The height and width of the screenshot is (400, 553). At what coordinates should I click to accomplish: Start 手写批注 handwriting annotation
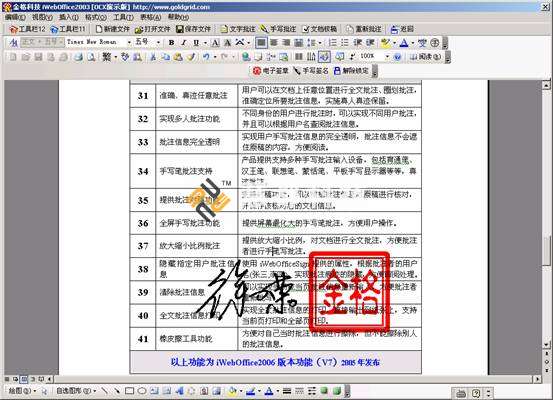click(x=278, y=29)
